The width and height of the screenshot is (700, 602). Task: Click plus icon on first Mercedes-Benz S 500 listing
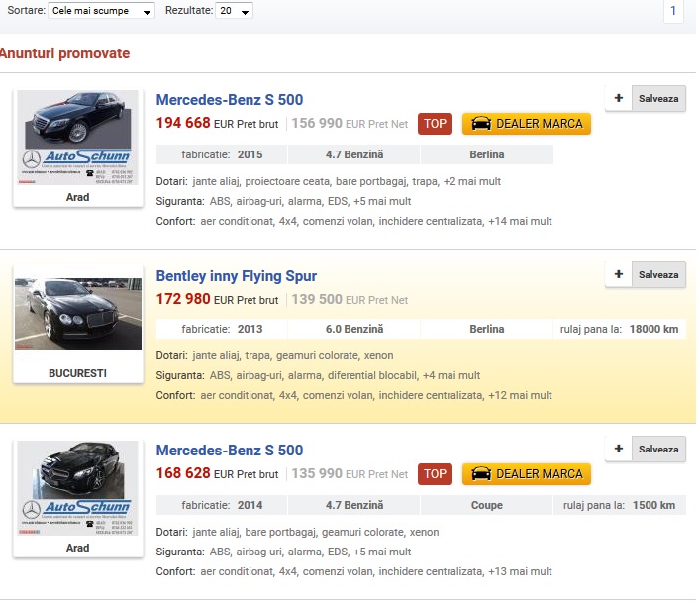pos(618,98)
